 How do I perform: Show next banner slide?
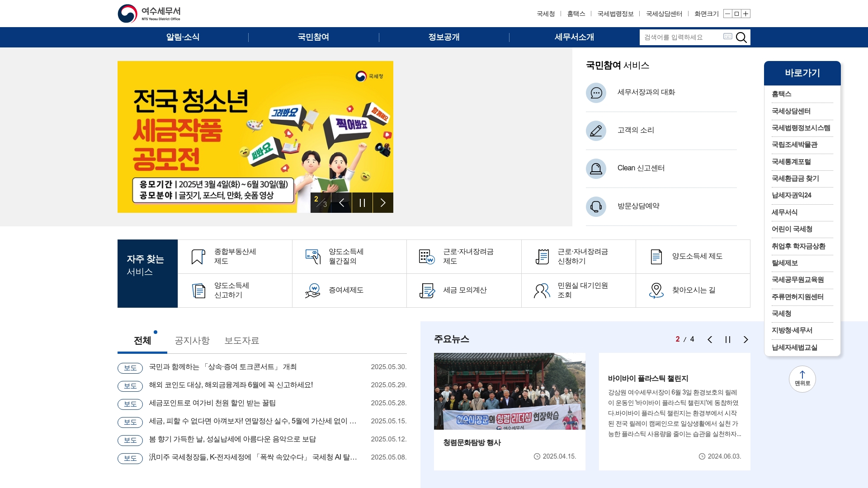tap(383, 202)
